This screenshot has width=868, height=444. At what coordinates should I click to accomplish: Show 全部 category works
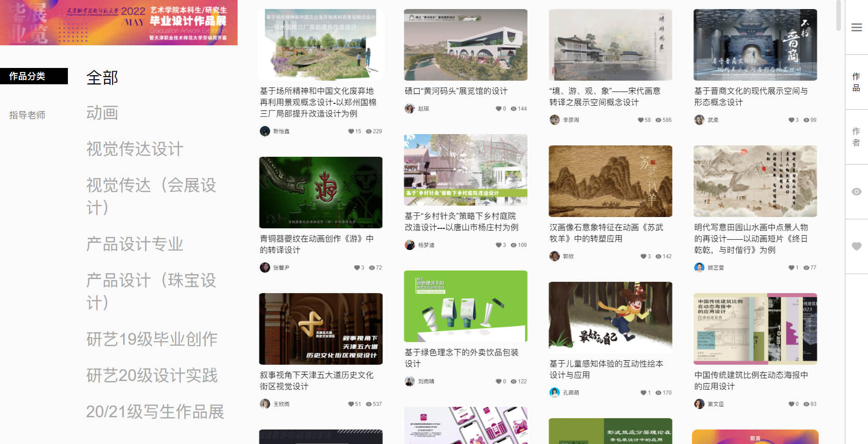(x=102, y=77)
